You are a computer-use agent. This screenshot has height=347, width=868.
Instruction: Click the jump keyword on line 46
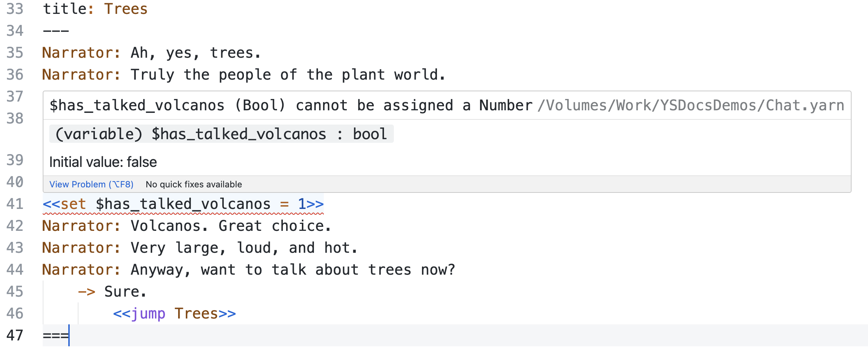coord(148,313)
